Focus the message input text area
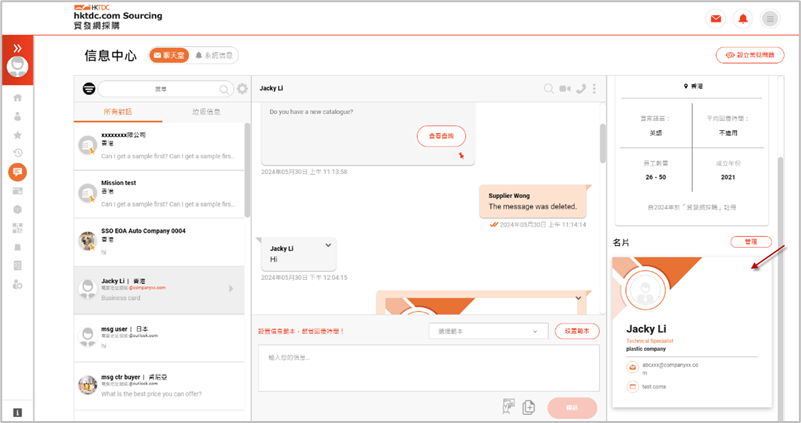This screenshot has width=801, height=423. [429, 368]
